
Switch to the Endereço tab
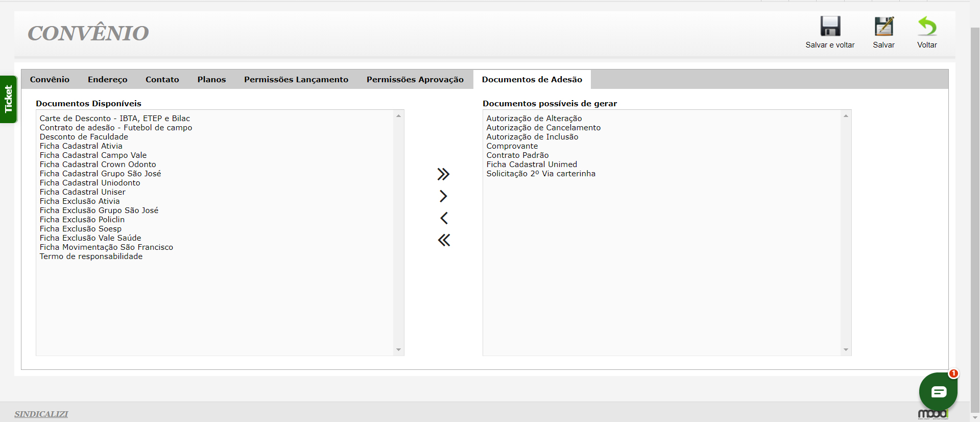[x=107, y=80]
